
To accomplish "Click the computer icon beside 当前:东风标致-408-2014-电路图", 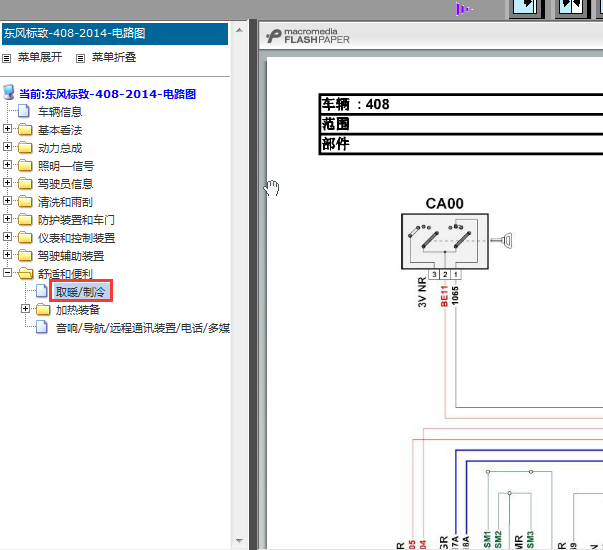I will [x=9, y=92].
